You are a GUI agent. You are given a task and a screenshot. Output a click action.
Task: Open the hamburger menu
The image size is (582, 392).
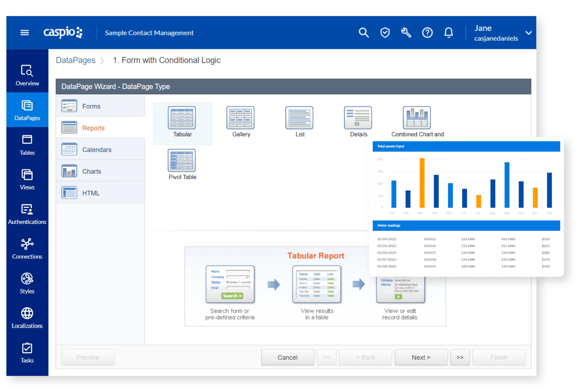24,33
